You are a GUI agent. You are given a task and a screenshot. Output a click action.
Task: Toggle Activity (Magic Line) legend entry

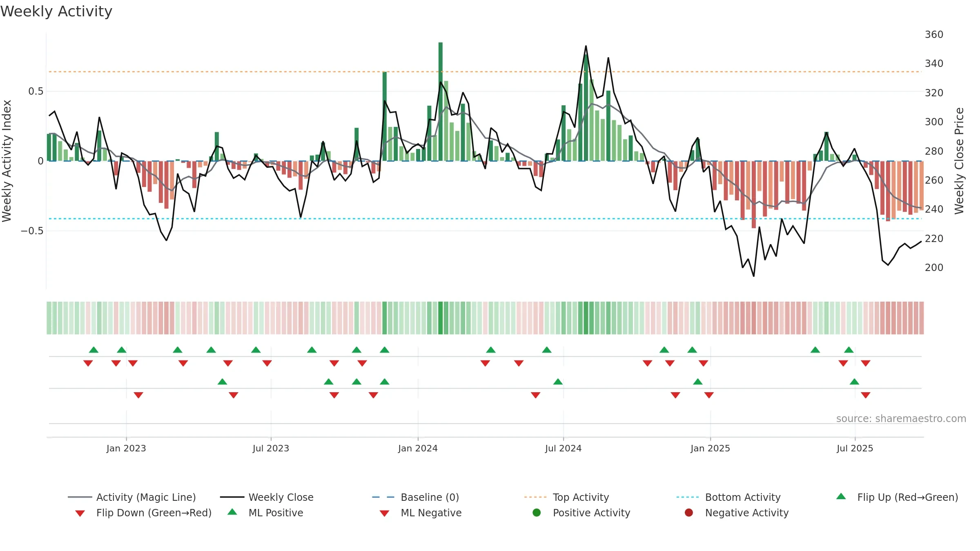[132, 497]
